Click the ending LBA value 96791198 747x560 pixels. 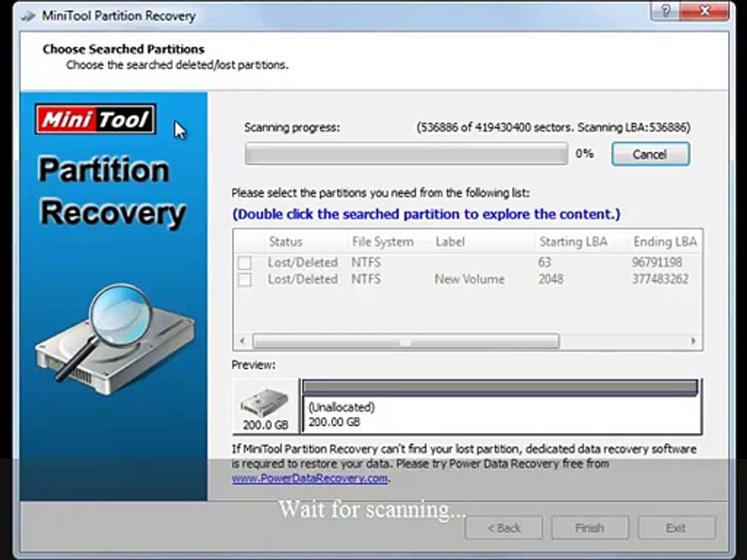657,262
